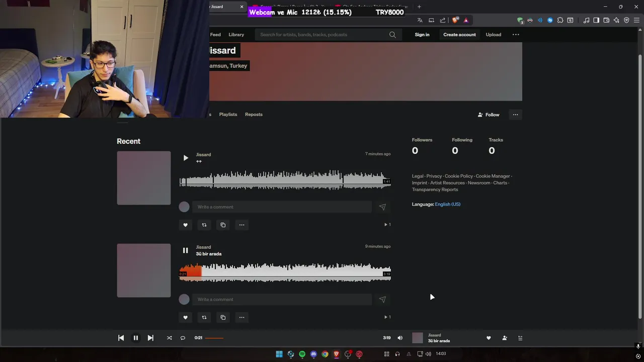
Task: Open now playing artwork in player bar
Action: (418, 338)
